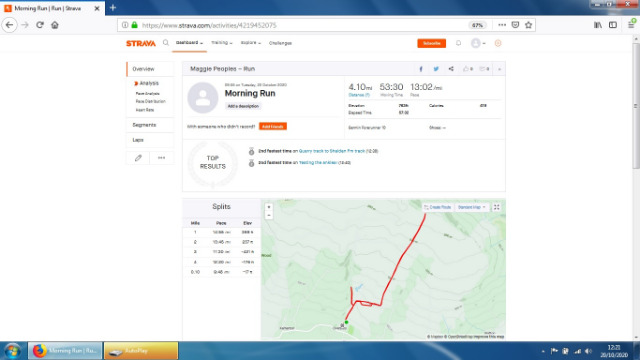Zoom in on the map
The width and height of the screenshot is (640, 360).
point(269,207)
